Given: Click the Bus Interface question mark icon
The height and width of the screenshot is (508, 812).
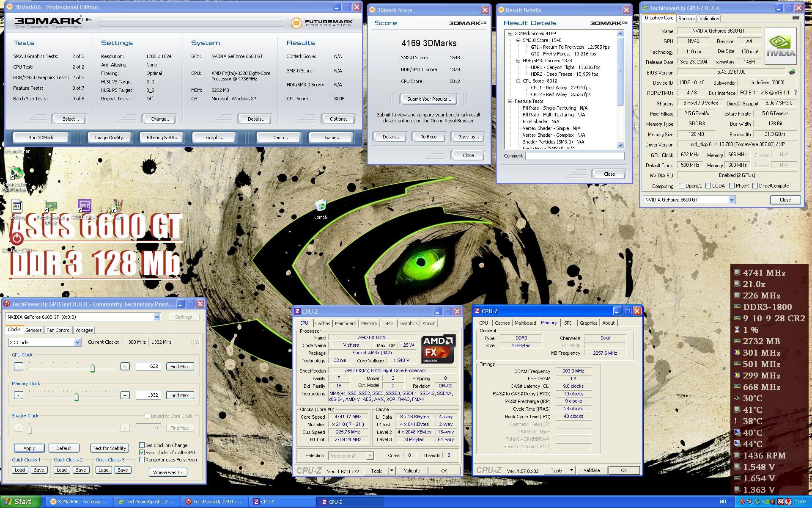Looking at the screenshot, I should [x=795, y=93].
